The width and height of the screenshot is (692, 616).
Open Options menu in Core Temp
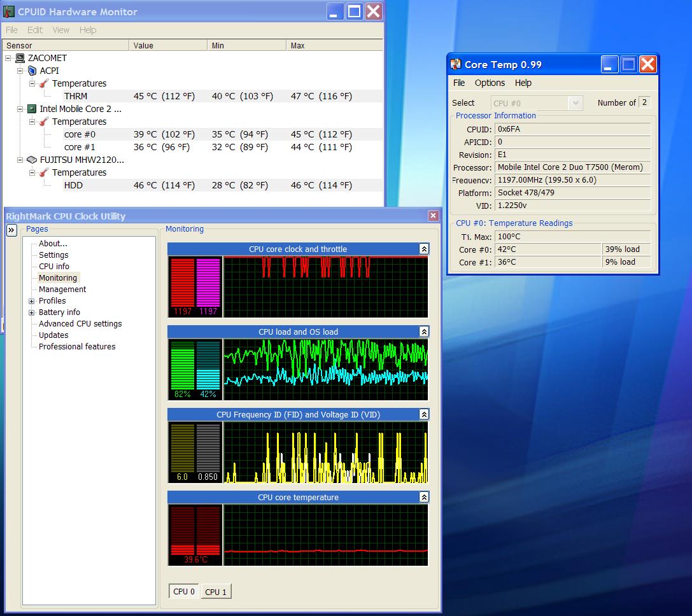pyautogui.click(x=490, y=83)
